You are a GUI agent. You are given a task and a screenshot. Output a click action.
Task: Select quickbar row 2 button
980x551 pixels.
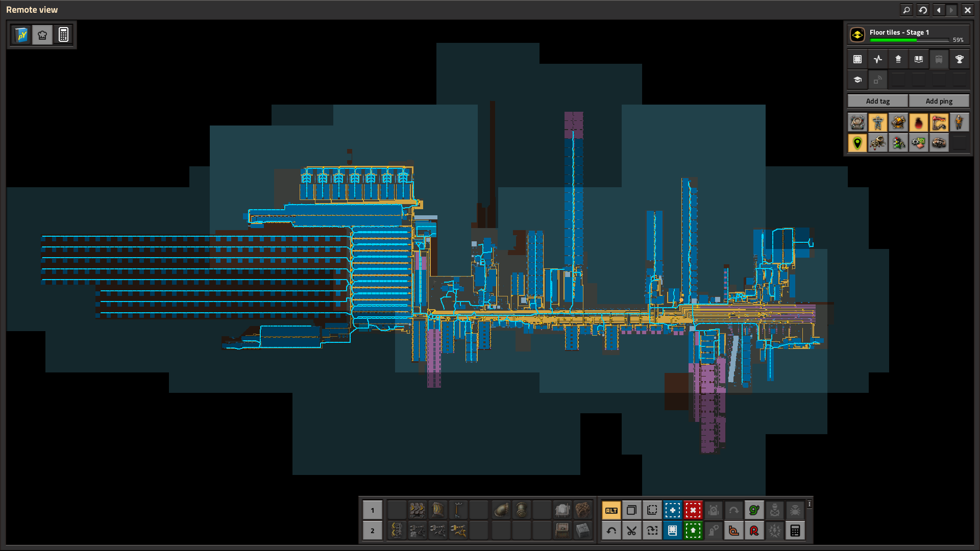pos(373,531)
